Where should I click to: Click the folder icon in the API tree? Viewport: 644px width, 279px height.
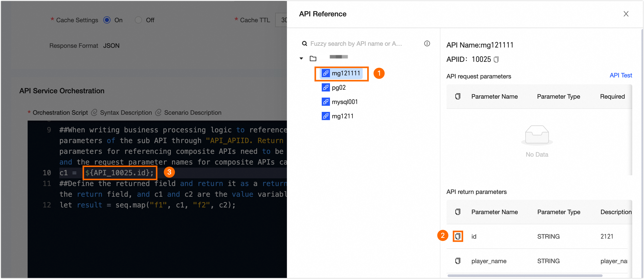point(313,59)
